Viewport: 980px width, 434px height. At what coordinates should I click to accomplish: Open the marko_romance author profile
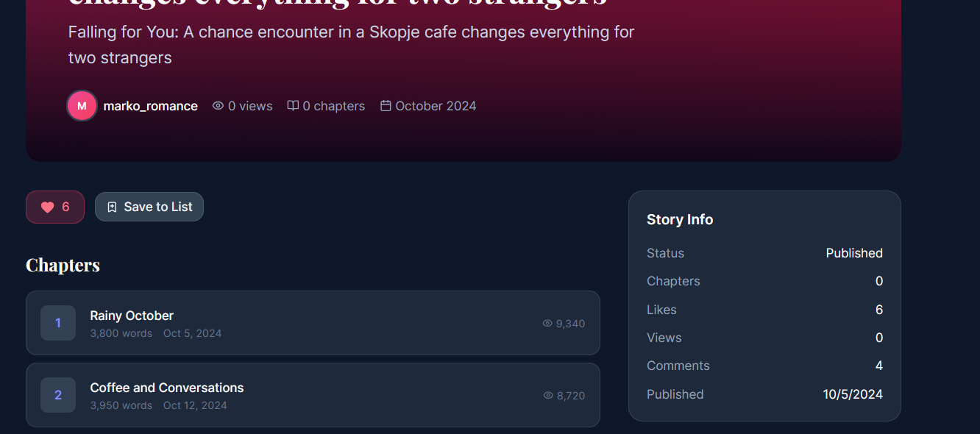tap(150, 106)
